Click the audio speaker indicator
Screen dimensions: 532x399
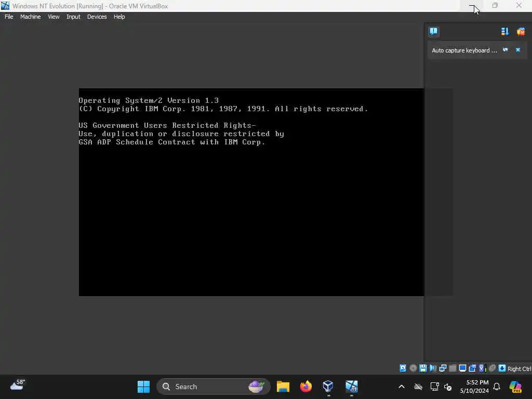click(433, 368)
